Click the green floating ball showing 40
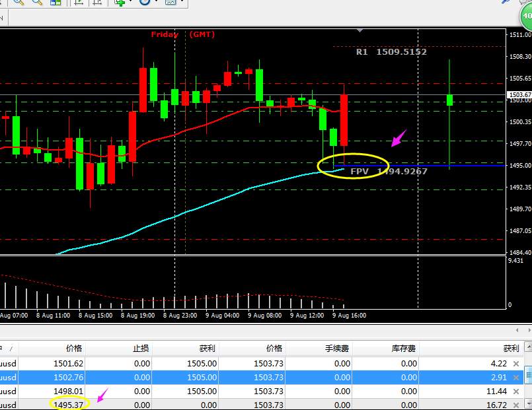 (x=526, y=16)
